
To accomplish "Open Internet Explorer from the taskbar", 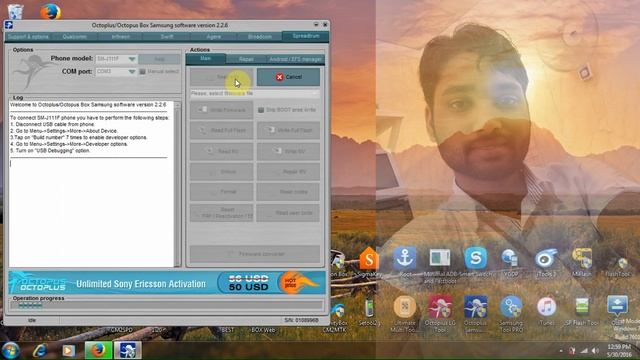I will 40,350.
